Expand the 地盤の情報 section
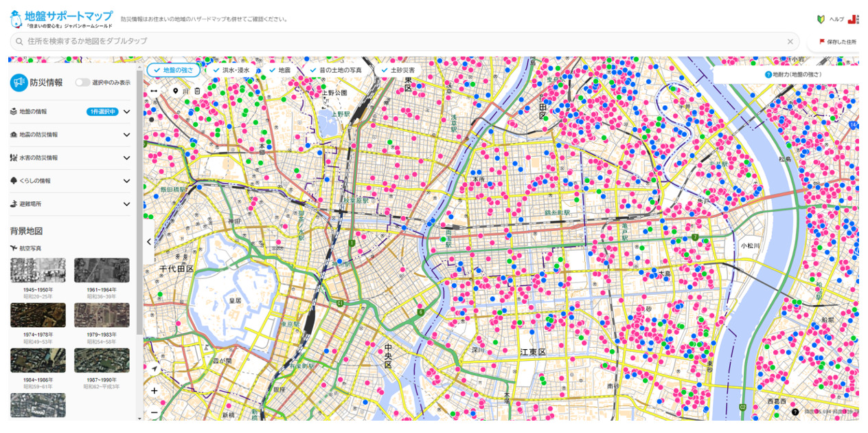 point(126,111)
